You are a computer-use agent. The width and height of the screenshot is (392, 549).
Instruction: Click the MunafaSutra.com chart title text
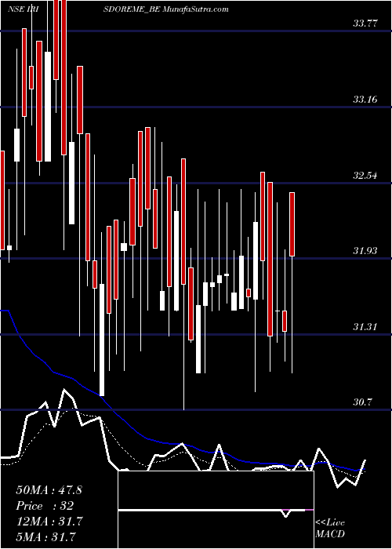tap(196, 9)
